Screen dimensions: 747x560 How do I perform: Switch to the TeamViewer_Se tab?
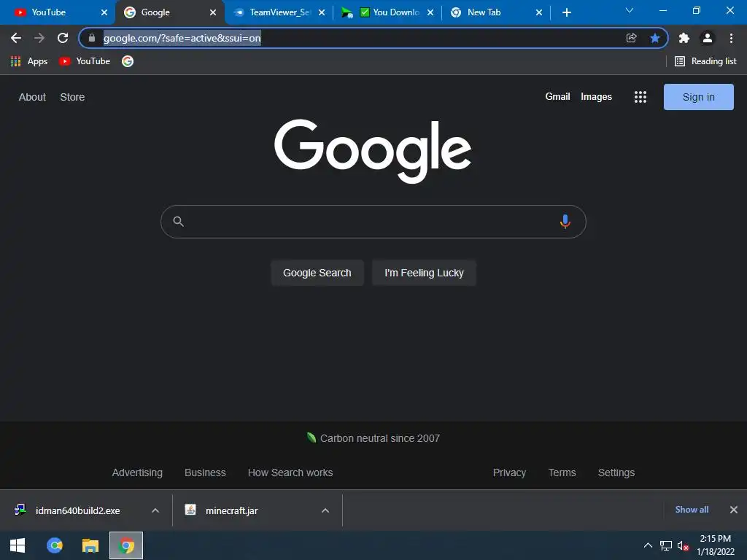coord(280,12)
